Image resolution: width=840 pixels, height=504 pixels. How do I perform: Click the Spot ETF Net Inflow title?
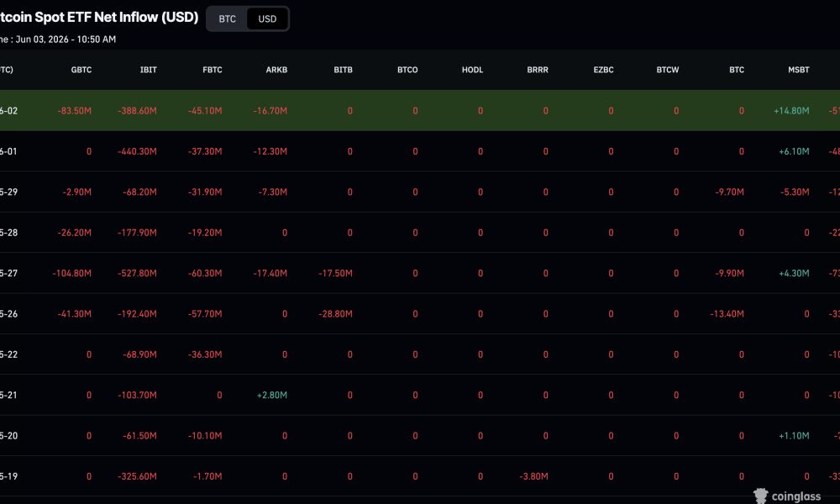(98, 17)
